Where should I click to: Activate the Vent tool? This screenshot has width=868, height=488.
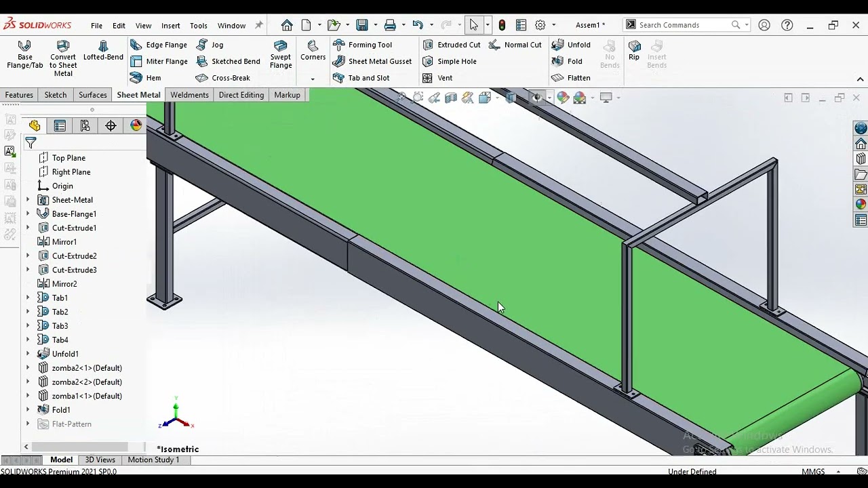437,78
